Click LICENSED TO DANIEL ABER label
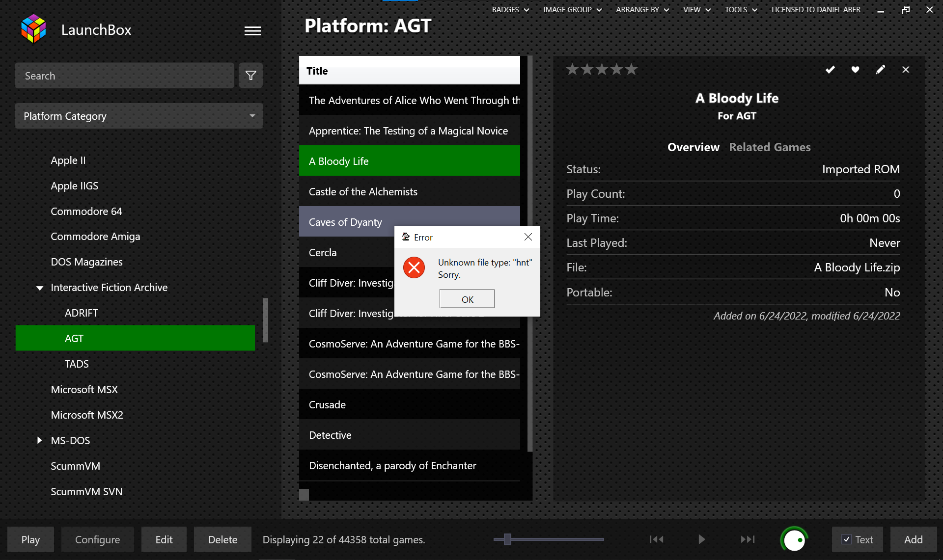The image size is (943, 560). [x=816, y=10]
